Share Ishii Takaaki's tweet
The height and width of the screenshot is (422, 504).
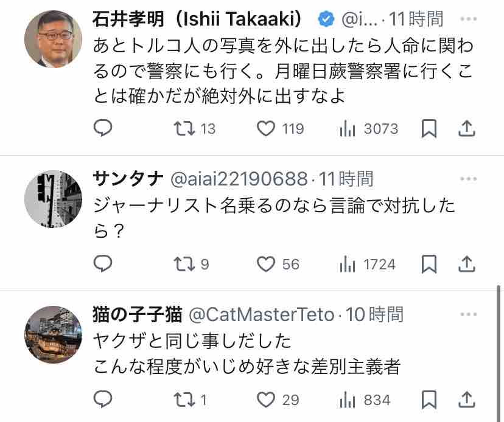tap(466, 128)
